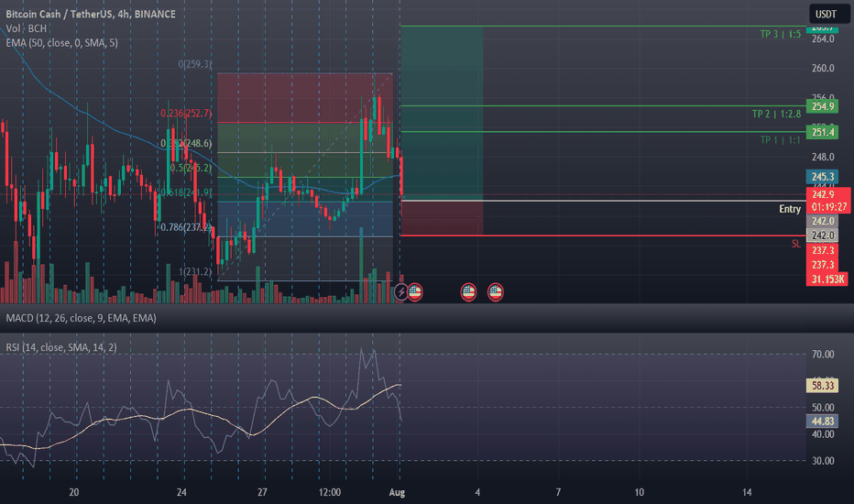Click the blue 245.3 EMA price tag
Screen dimensions: 854x504
(x=823, y=177)
